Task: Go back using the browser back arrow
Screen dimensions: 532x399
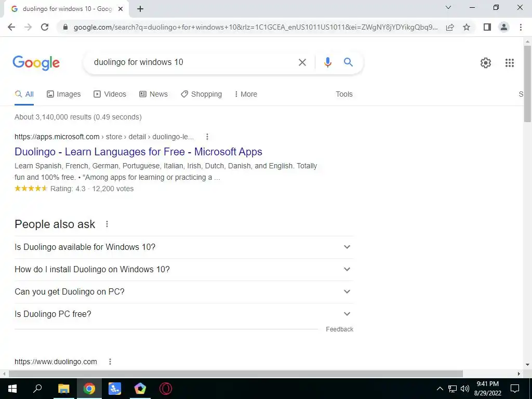Action: pos(11,27)
